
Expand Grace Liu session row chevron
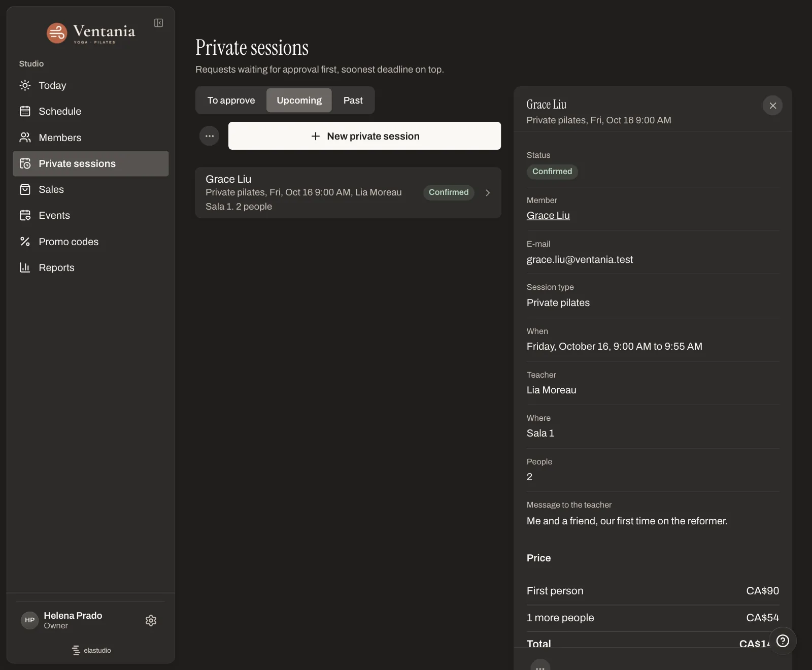pos(488,193)
